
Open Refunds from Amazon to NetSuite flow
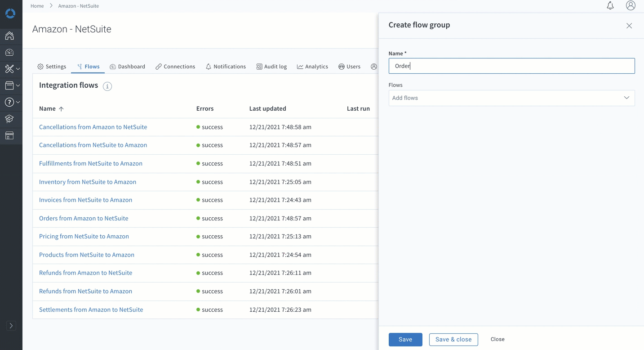(86, 273)
